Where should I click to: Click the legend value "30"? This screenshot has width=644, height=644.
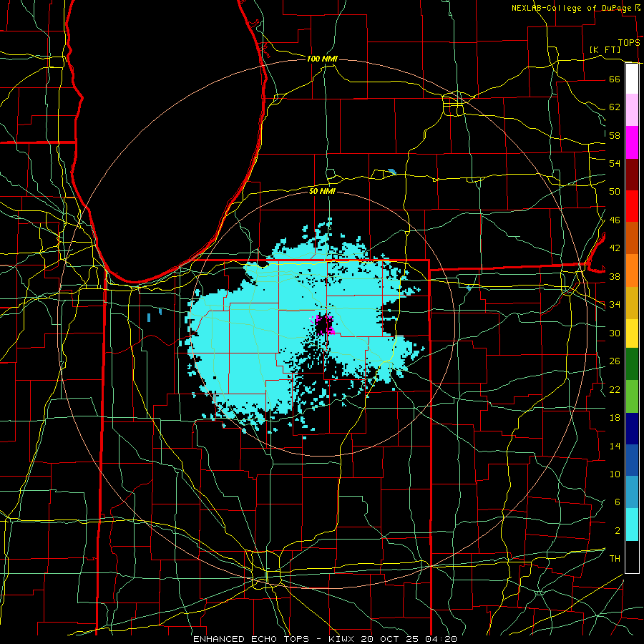pos(615,333)
